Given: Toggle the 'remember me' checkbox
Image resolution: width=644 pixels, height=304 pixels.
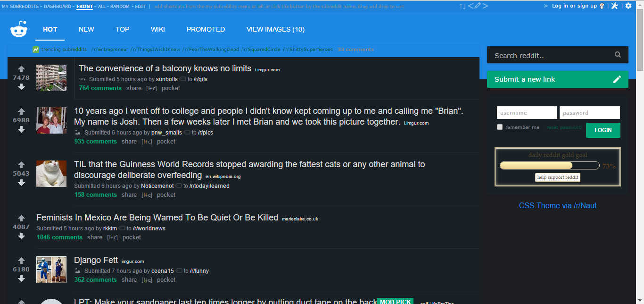Looking at the screenshot, I should pyautogui.click(x=500, y=127).
